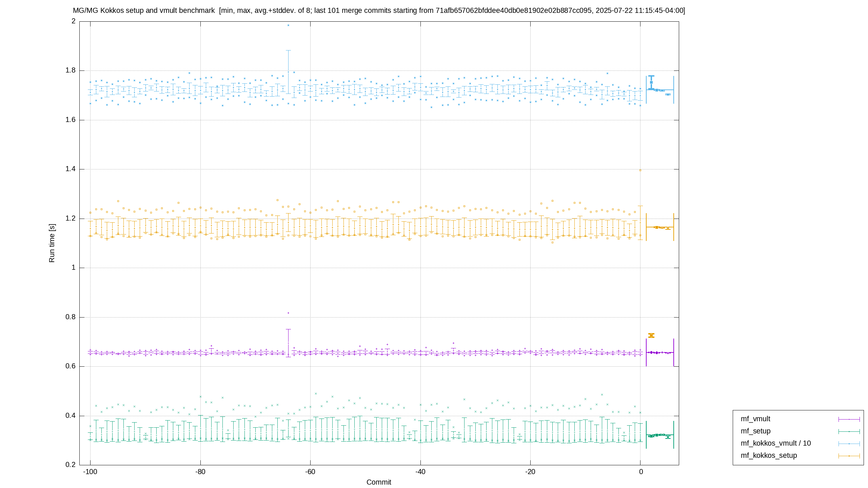
Task: Click the -60 x-axis tick label
Action: click(310, 472)
